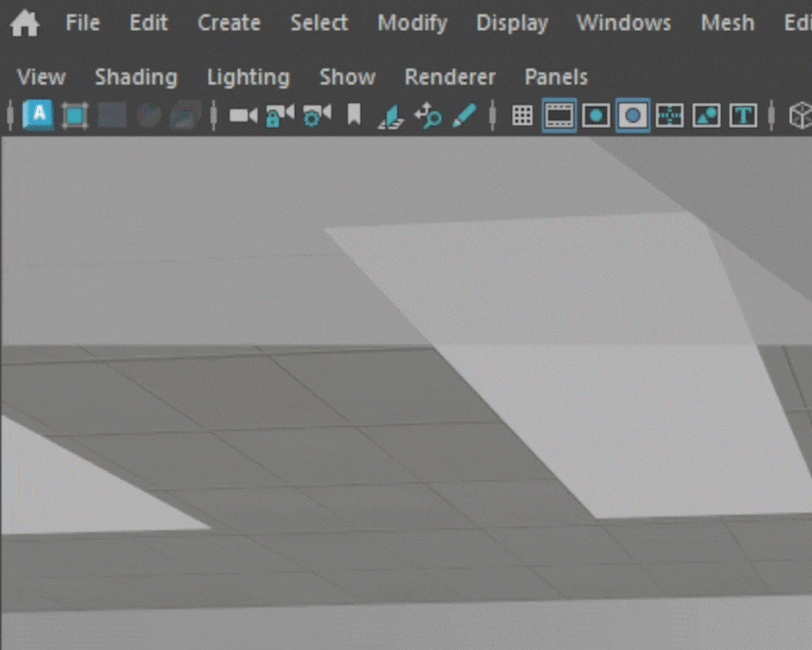Open the Renderer panel menu

(450, 77)
